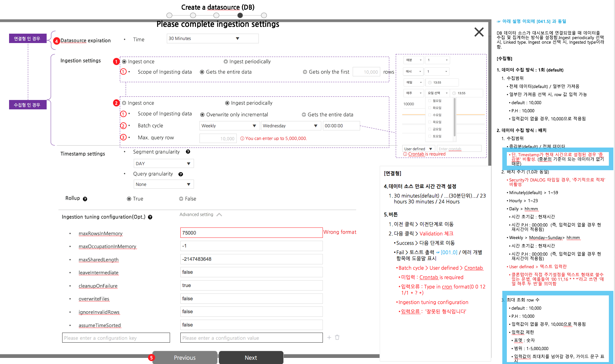Open the Query granularity help icon
Image resolution: width=615 pixels, height=364 pixels.
(181, 174)
